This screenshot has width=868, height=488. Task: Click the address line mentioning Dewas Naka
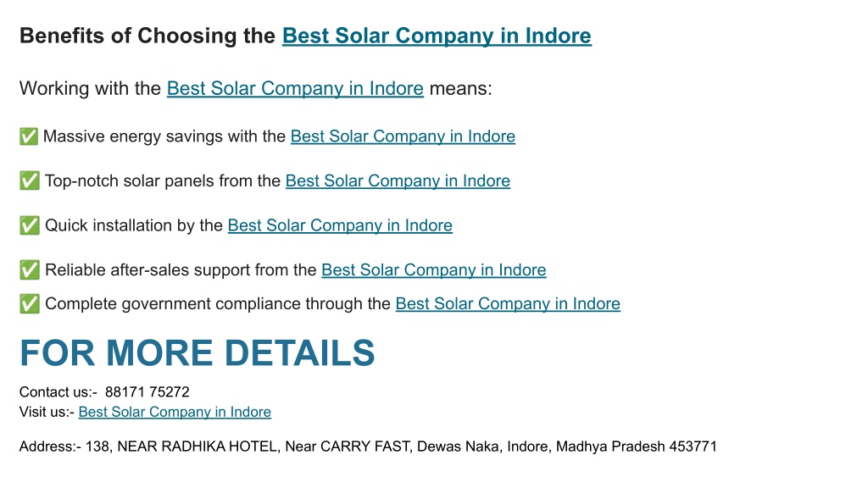pos(368,446)
